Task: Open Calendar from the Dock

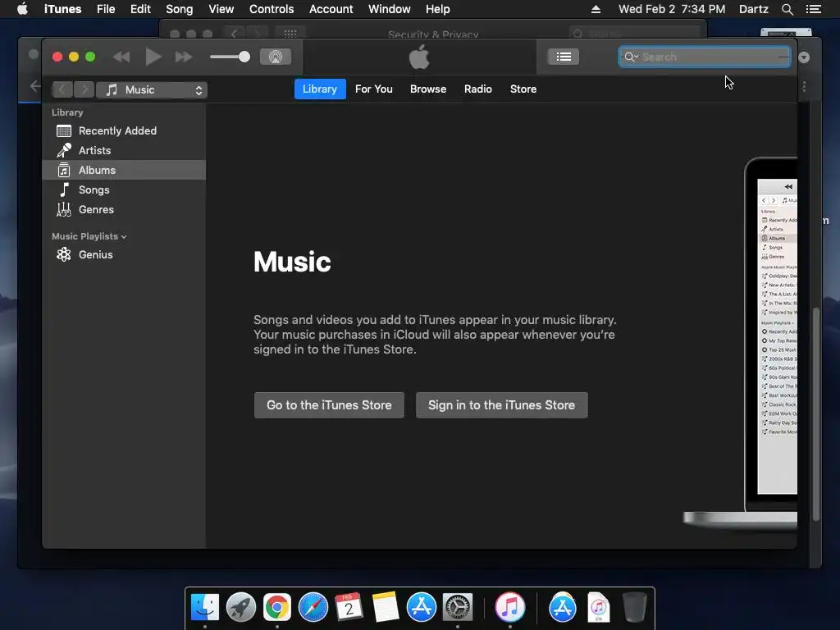Action: point(349,607)
